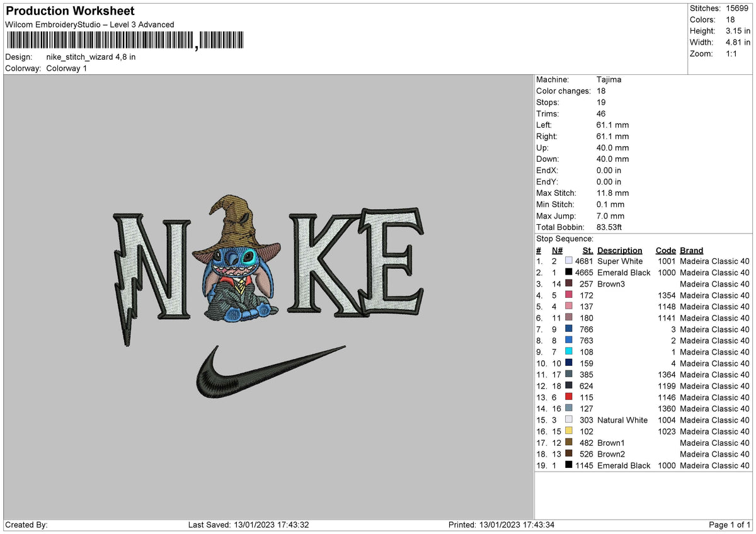Click the Trims value 46

602,113
